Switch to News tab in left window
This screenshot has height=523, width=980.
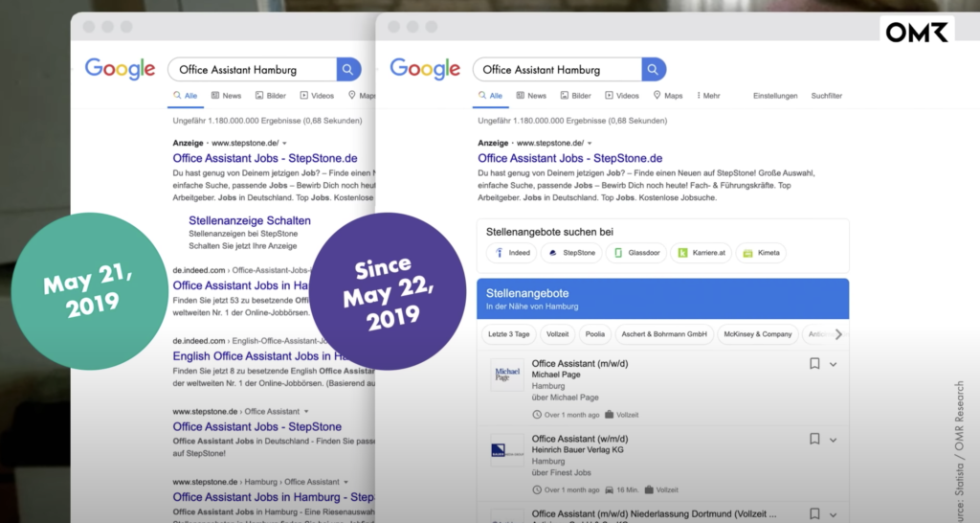226,96
